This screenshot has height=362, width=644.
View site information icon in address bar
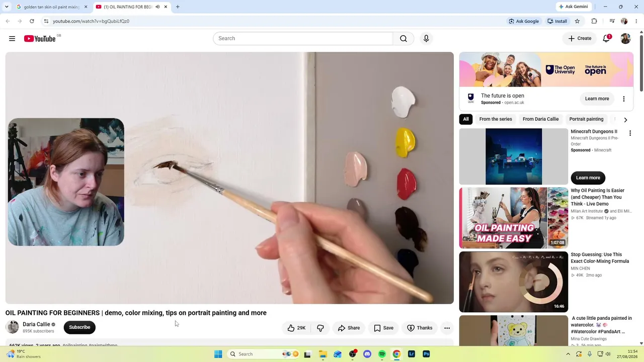point(46,21)
